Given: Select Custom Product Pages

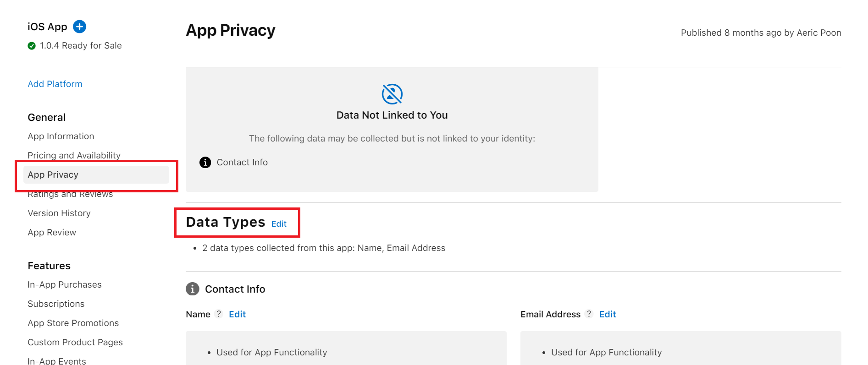Looking at the screenshot, I should [75, 342].
